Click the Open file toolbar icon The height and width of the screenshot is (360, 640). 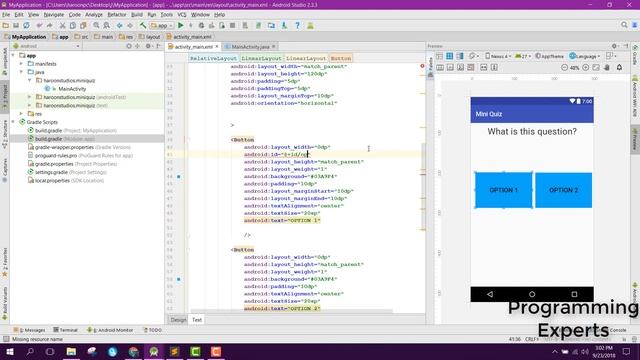(6, 25)
